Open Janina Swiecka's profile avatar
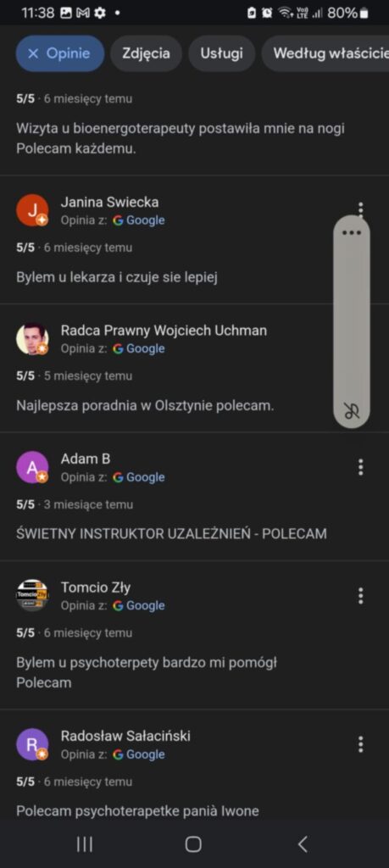The height and width of the screenshot is (868, 389). (32, 210)
